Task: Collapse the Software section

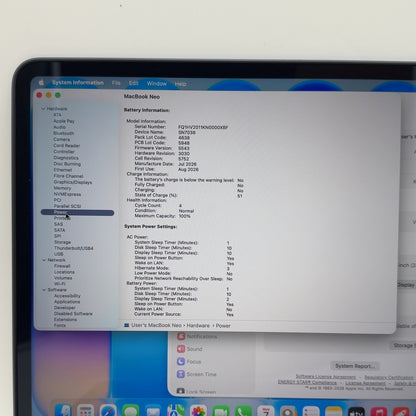Action: [44, 290]
